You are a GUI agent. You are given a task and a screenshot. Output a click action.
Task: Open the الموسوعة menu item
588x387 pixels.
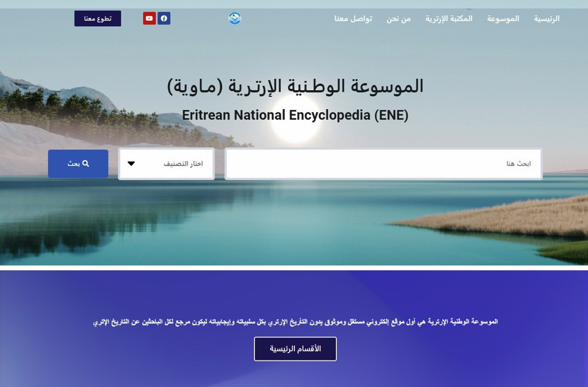tap(503, 19)
